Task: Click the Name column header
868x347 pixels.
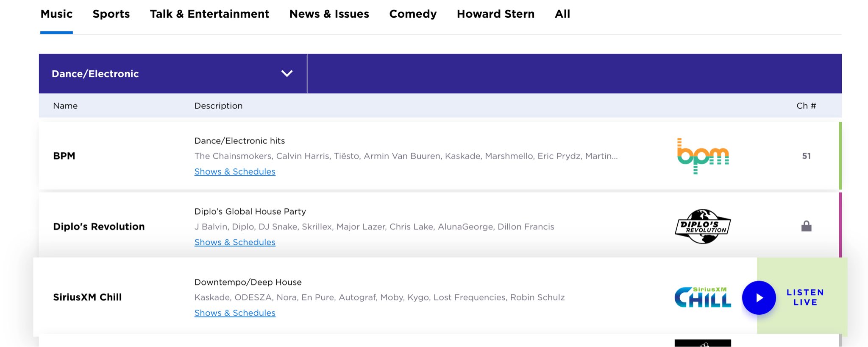Action: (65, 106)
